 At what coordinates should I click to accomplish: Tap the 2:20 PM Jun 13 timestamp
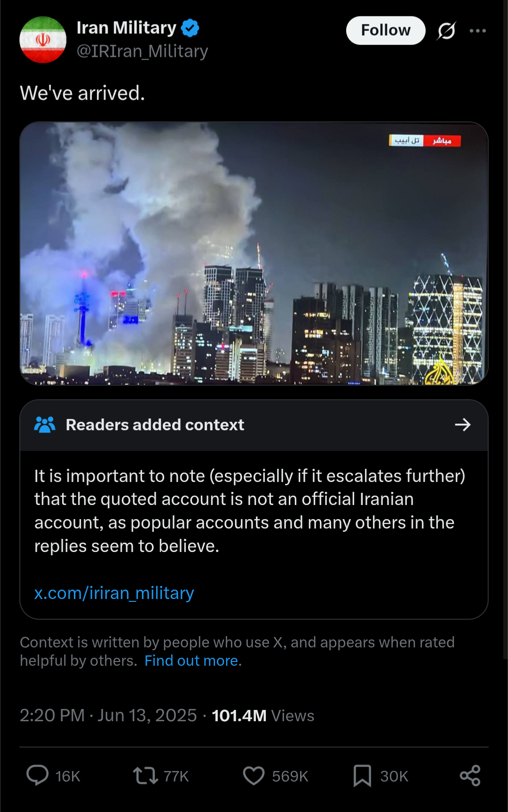(x=108, y=716)
